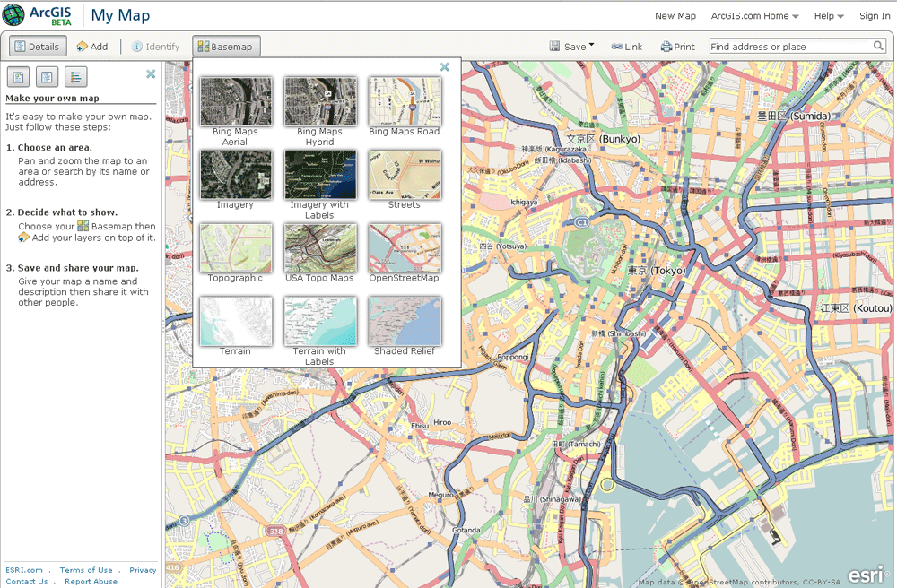Open the Terms of Use link
This screenshot has width=897, height=588.
[86, 569]
